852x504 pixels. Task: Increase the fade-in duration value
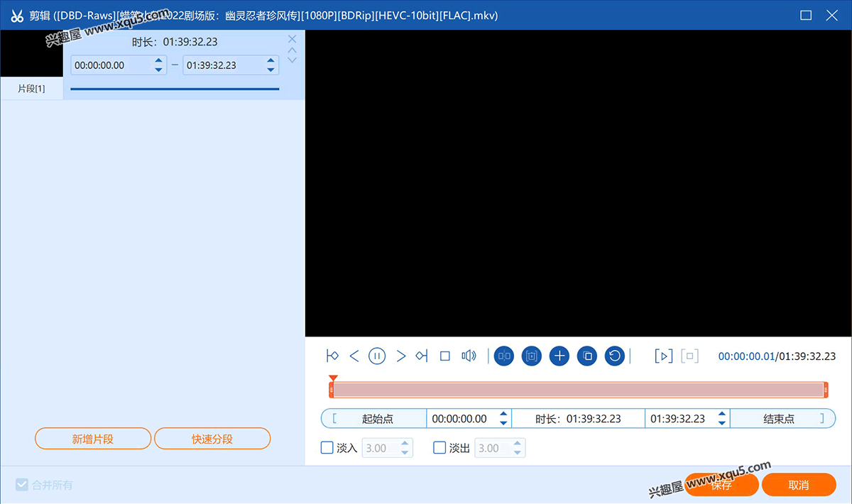[405, 444]
